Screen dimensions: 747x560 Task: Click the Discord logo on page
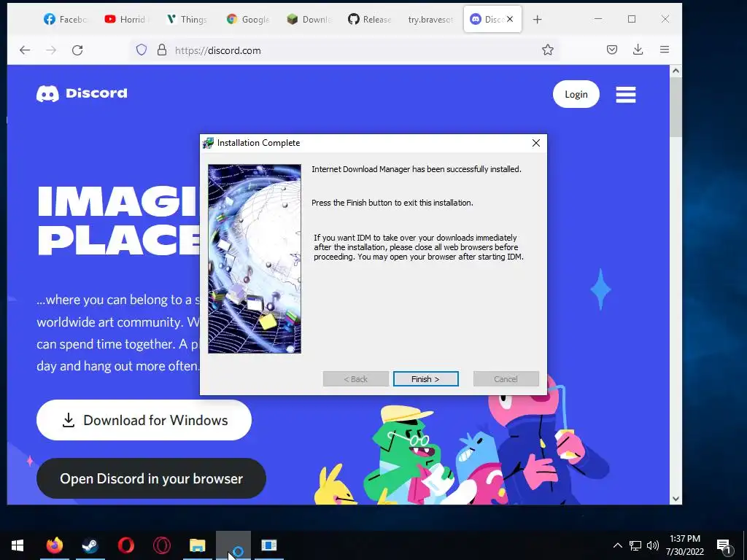[82, 93]
